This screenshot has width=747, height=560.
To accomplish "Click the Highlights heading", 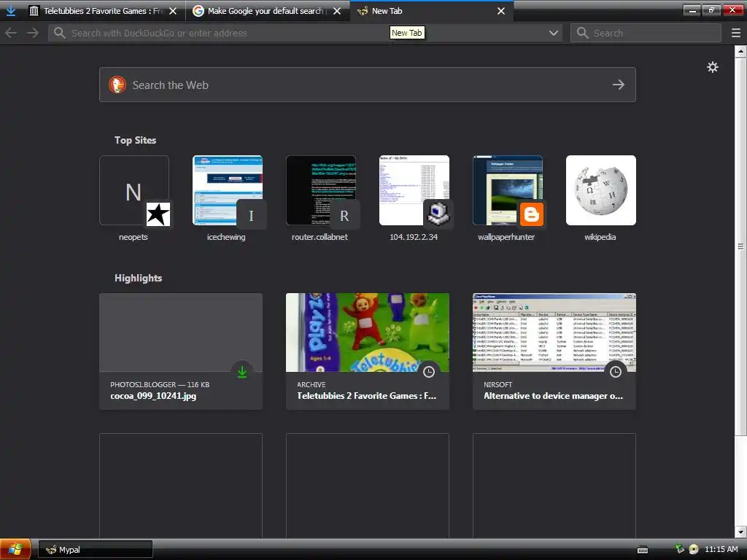I will coord(138,278).
